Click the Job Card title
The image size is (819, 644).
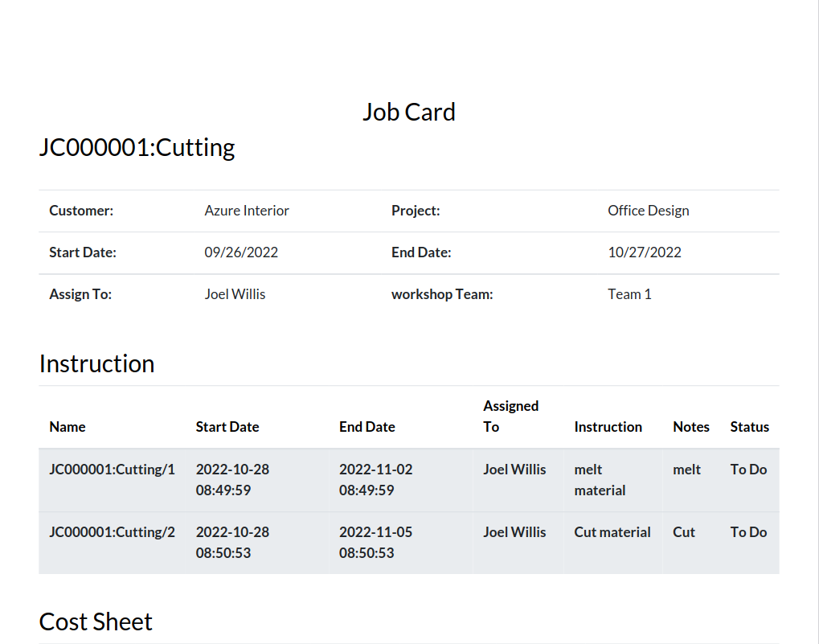coord(409,113)
